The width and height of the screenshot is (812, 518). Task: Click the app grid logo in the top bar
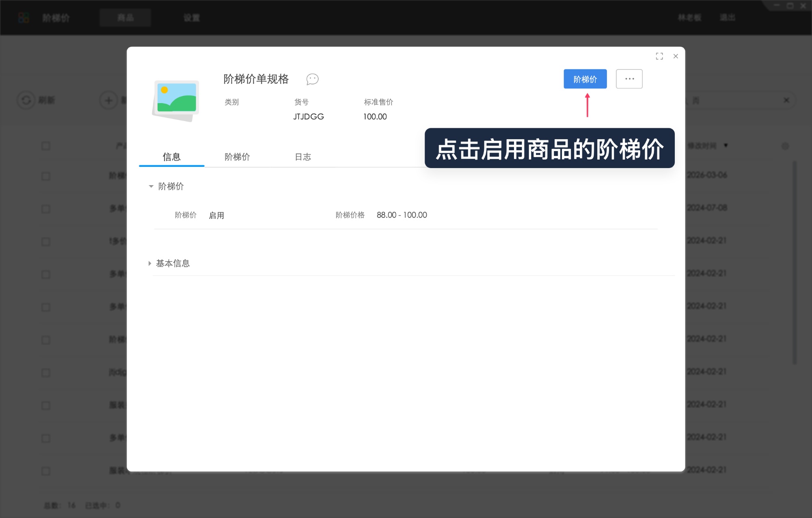[24, 17]
